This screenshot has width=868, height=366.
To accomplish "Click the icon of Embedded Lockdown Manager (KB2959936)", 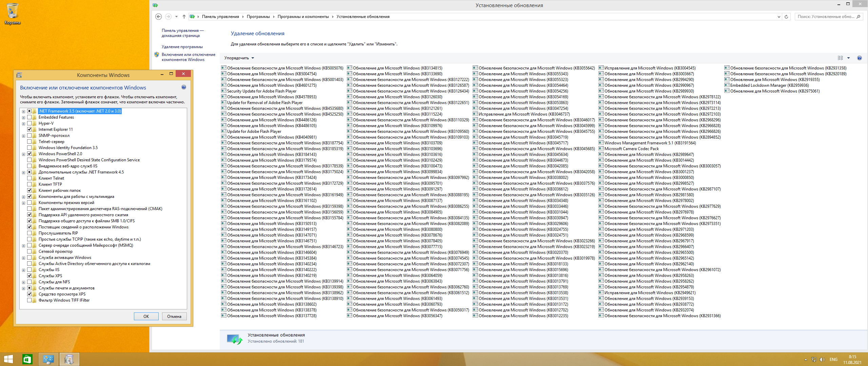I will click(x=727, y=85).
